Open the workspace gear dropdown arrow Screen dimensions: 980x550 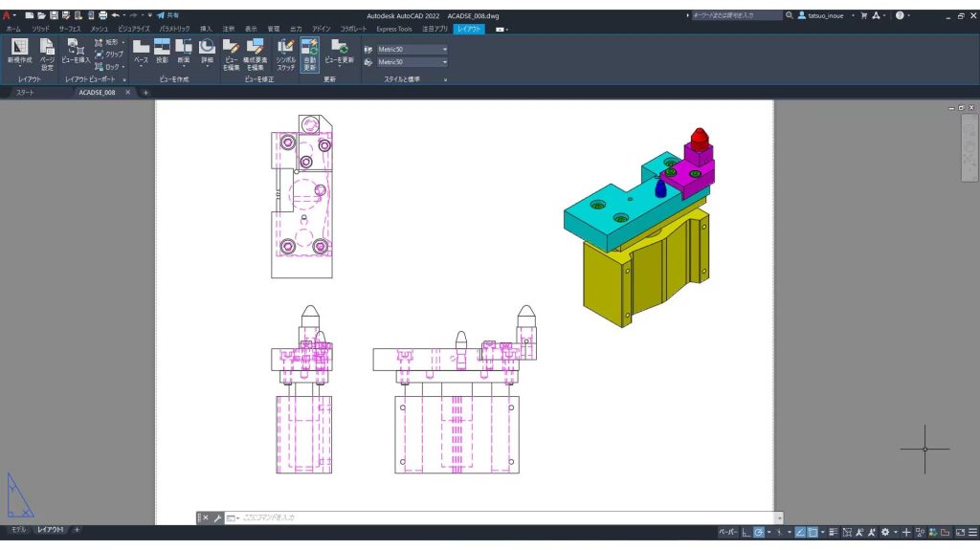895,532
